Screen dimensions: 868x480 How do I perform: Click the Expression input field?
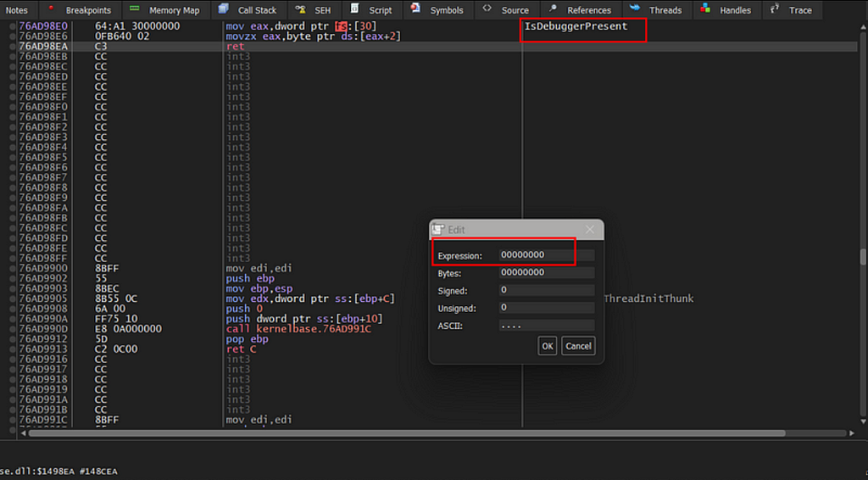(x=547, y=254)
